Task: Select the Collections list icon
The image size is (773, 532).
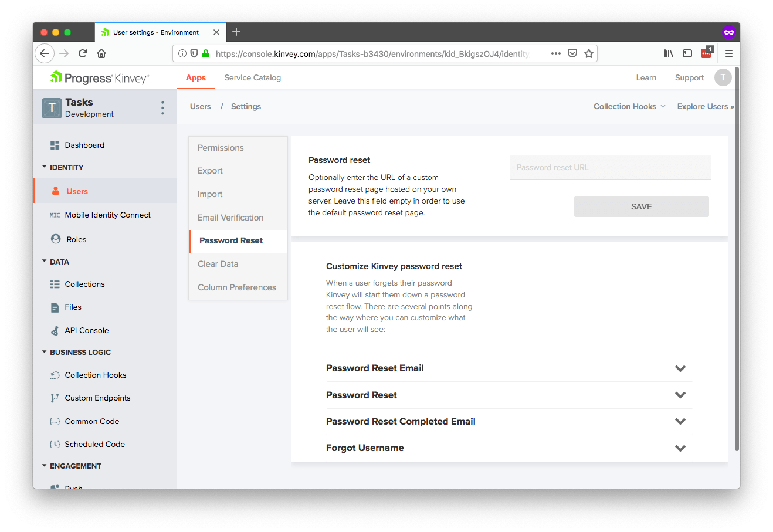Action: [x=55, y=284]
